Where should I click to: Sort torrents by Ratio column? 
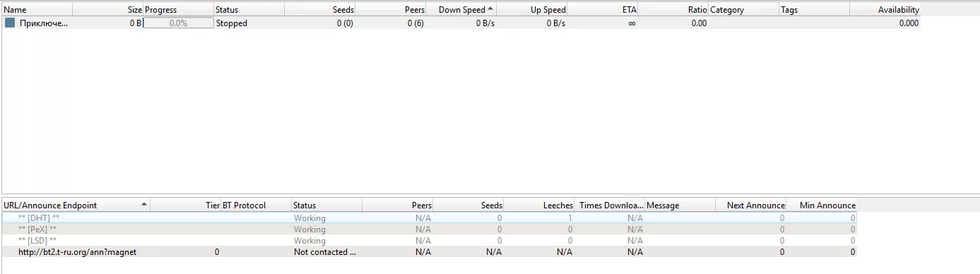click(673, 10)
